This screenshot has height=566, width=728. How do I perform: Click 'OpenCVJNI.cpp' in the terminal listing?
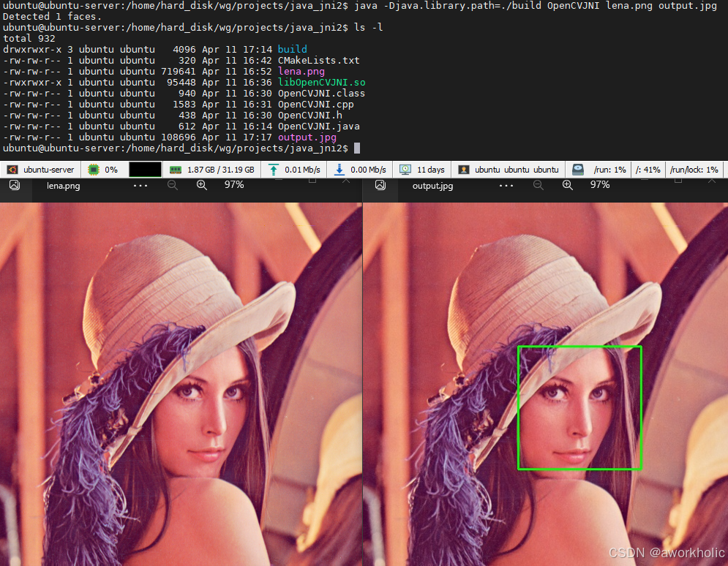(x=316, y=105)
